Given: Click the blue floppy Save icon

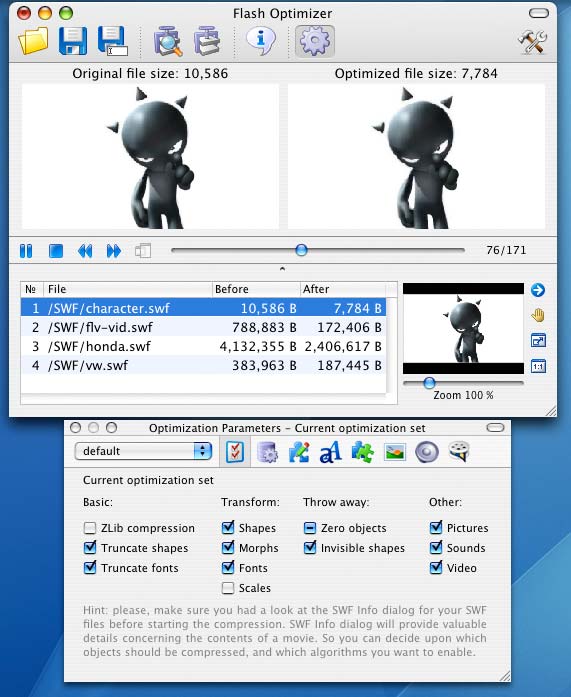Looking at the screenshot, I should click(x=73, y=41).
